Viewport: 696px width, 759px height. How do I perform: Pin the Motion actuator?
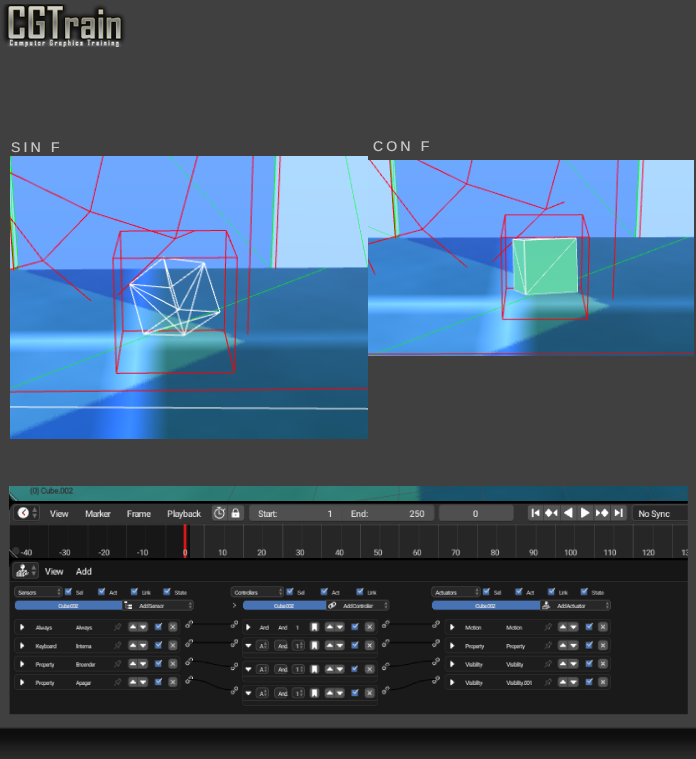click(x=548, y=627)
